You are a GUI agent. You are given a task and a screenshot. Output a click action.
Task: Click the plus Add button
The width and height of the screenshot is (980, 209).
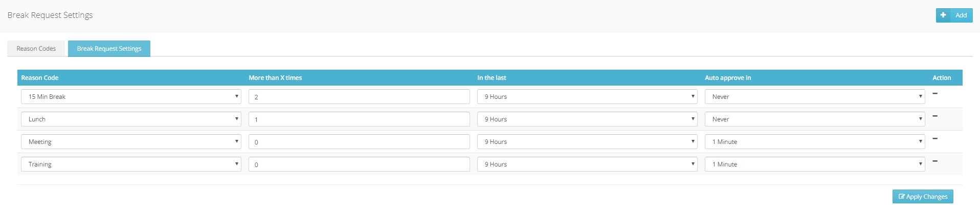click(954, 15)
